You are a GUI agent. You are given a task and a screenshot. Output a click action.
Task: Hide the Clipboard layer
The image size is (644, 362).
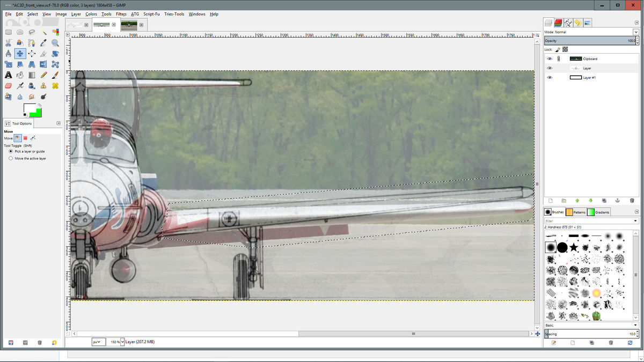click(x=549, y=58)
